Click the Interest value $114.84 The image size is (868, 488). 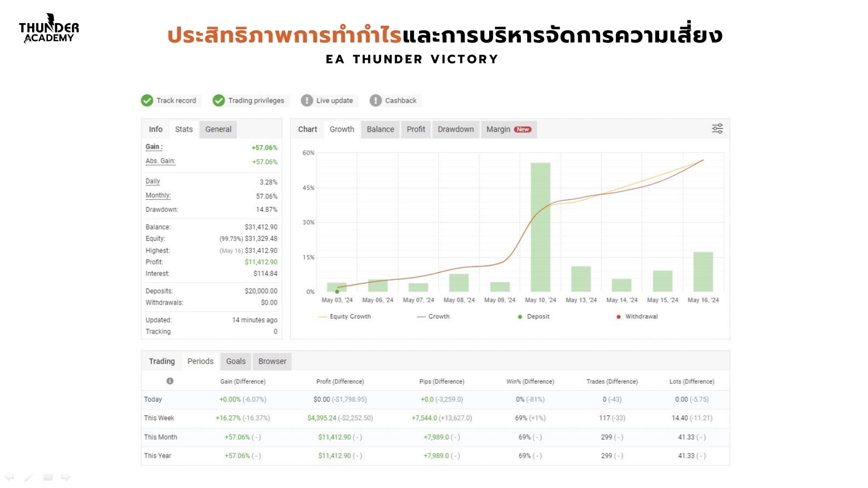(x=265, y=273)
